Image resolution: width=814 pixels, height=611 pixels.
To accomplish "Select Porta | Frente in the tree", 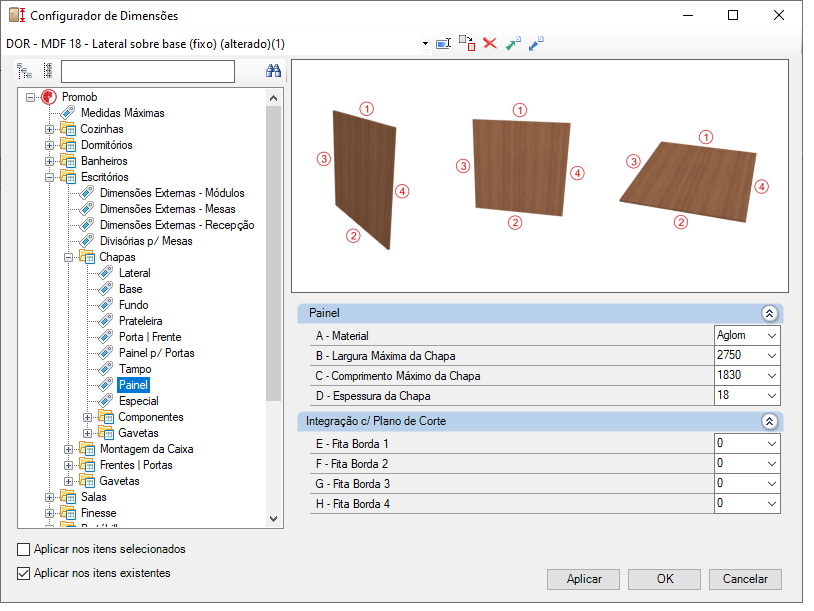I will coord(150,337).
